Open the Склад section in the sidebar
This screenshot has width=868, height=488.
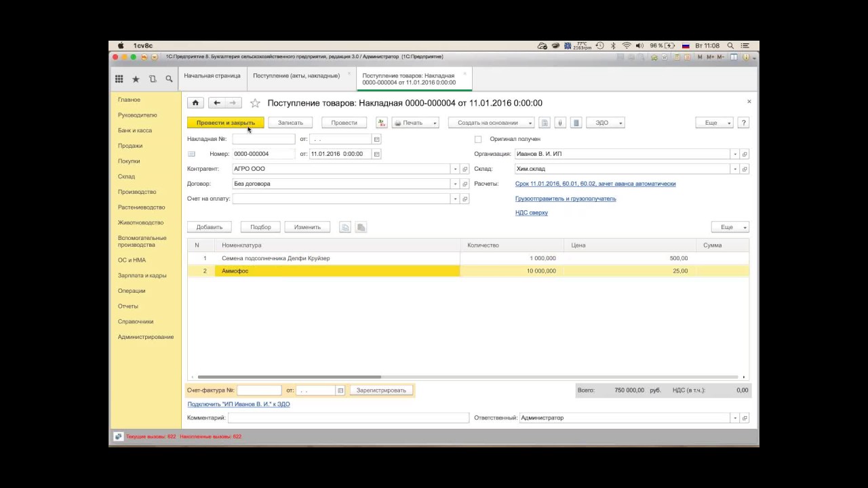click(126, 176)
